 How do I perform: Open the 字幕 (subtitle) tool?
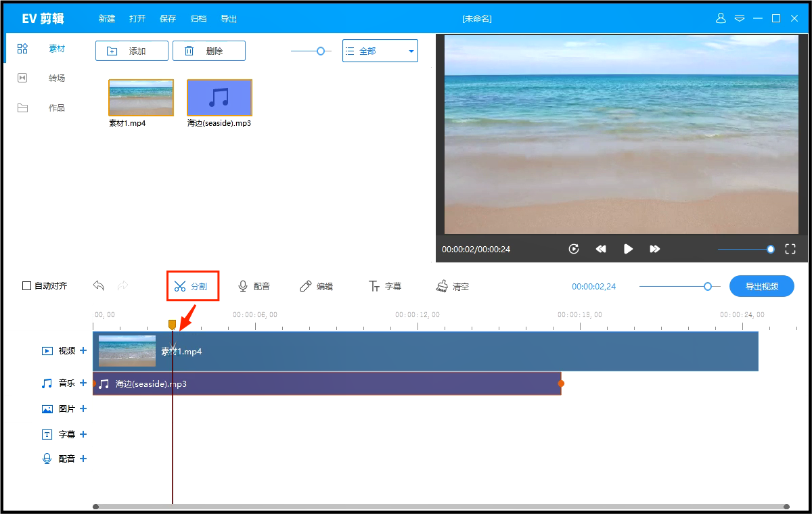(384, 285)
